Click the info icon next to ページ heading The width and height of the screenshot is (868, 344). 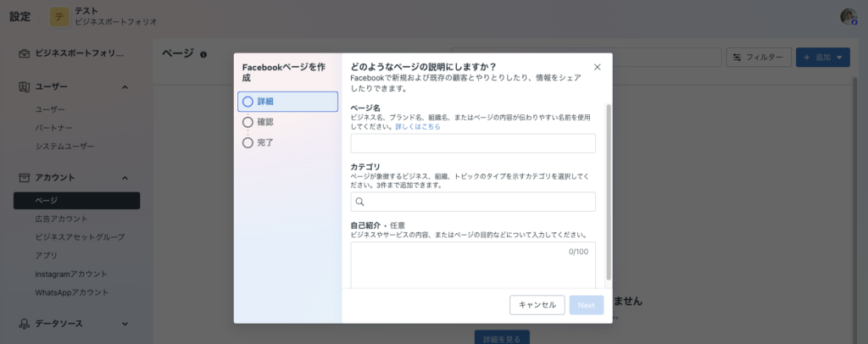click(x=203, y=54)
